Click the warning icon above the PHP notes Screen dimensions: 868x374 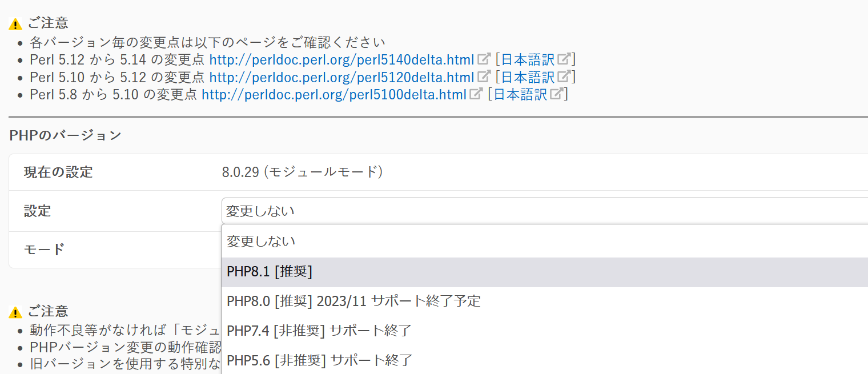pyautogui.click(x=15, y=312)
